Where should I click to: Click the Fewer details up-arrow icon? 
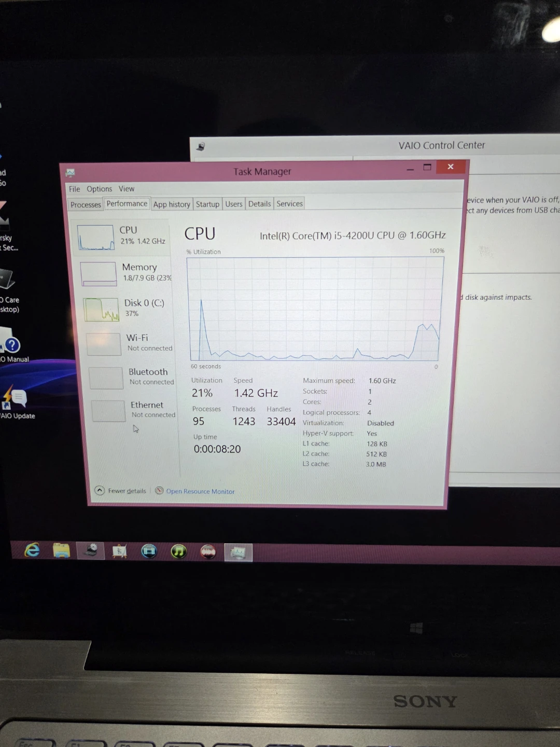point(100,490)
